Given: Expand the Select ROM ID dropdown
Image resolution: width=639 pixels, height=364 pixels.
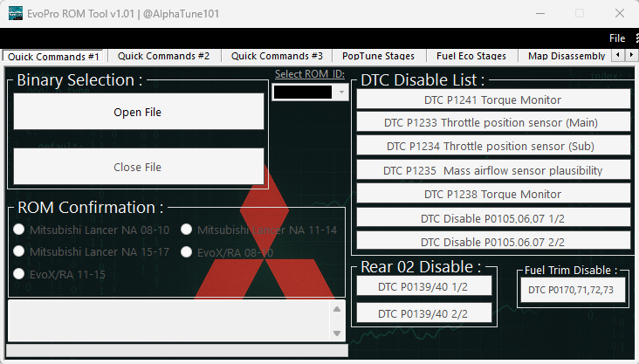Looking at the screenshot, I should click(341, 93).
